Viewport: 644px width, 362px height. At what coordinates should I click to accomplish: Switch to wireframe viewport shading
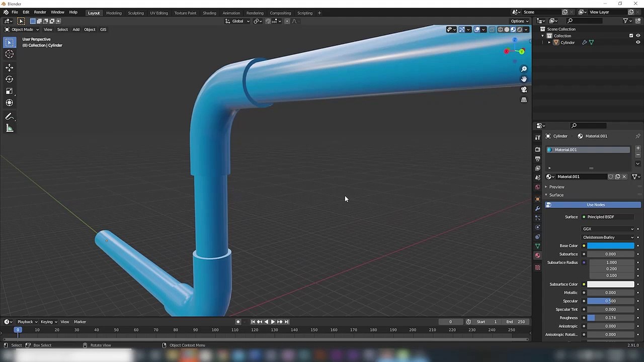pyautogui.click(x=500, y=30)
